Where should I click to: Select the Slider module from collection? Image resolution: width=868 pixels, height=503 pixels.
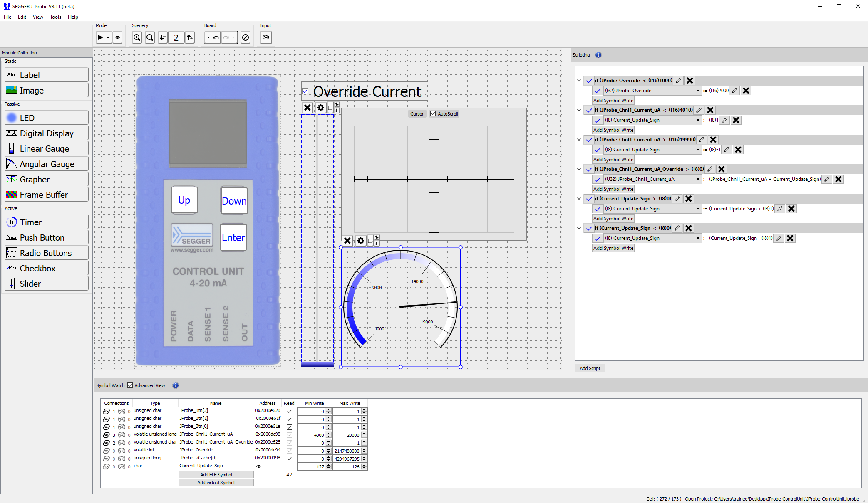[46, 284]
